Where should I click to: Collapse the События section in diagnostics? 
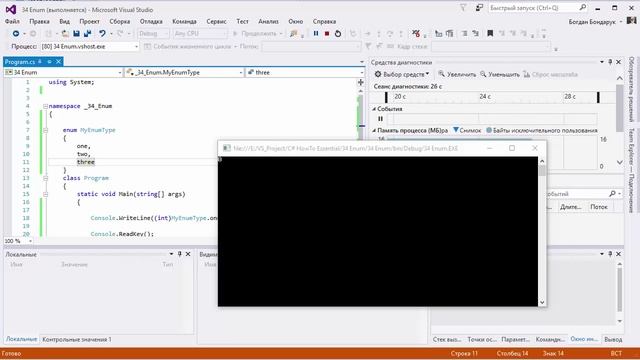[374, 109]
